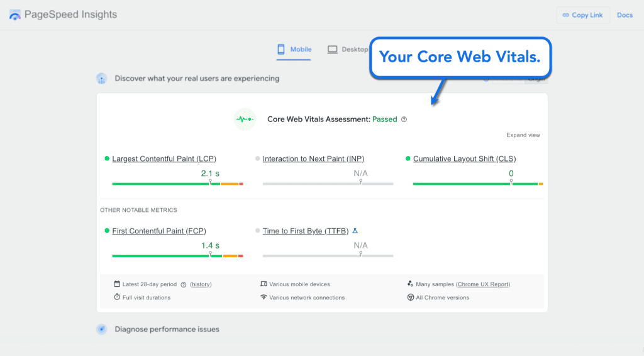Click the devices icon by Various mobile devices
Image resolution: width=644 pixels, height=356 pixels.
click(x=264, y=284)
